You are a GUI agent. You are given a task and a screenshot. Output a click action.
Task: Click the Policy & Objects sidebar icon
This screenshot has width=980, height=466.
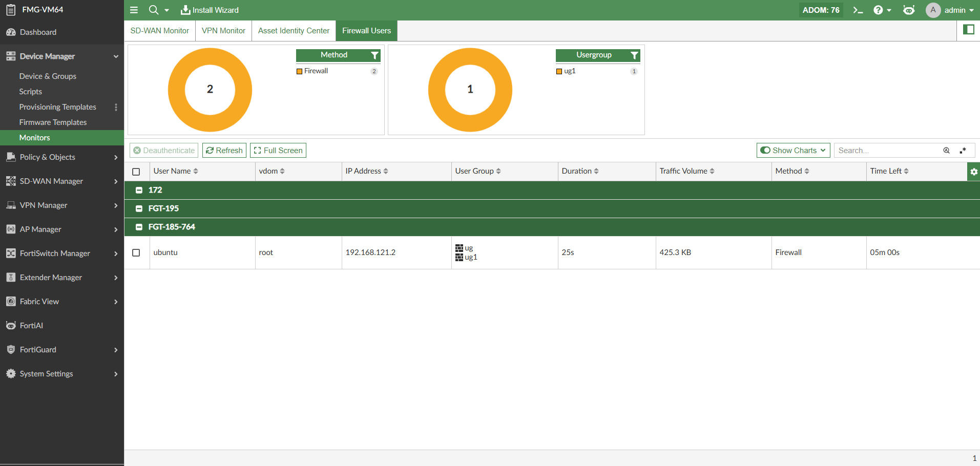(11, 157)
